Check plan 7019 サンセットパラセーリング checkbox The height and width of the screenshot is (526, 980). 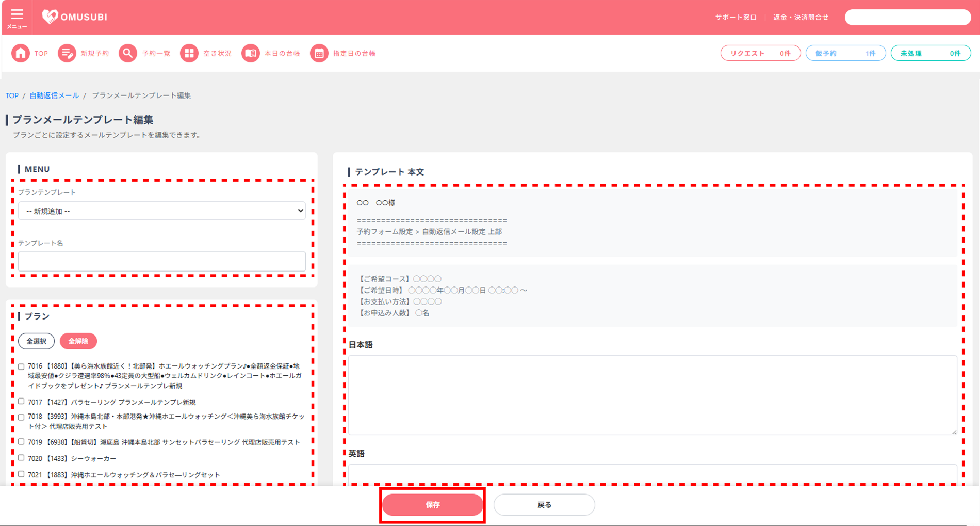pos(21,442)
